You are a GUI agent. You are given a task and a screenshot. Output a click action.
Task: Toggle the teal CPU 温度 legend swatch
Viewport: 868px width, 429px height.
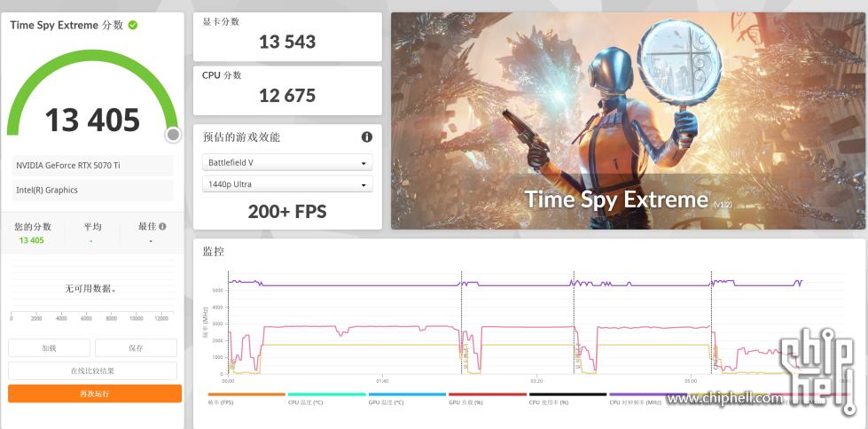click(x=326, y=394)
